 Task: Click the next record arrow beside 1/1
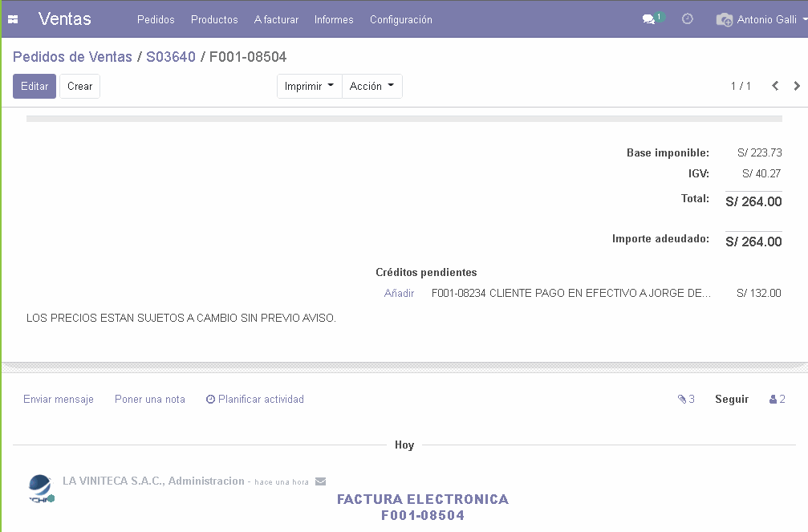click(x=797, y=85)
